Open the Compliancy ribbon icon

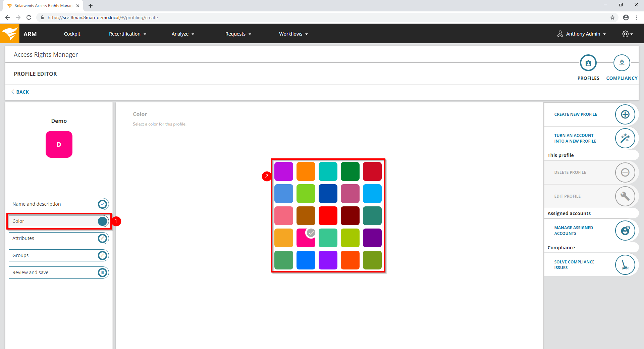[622, 63]
